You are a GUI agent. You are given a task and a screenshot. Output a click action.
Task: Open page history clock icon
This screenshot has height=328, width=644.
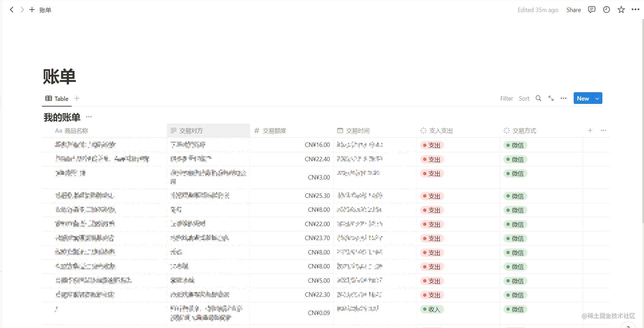tap(606, 10)
